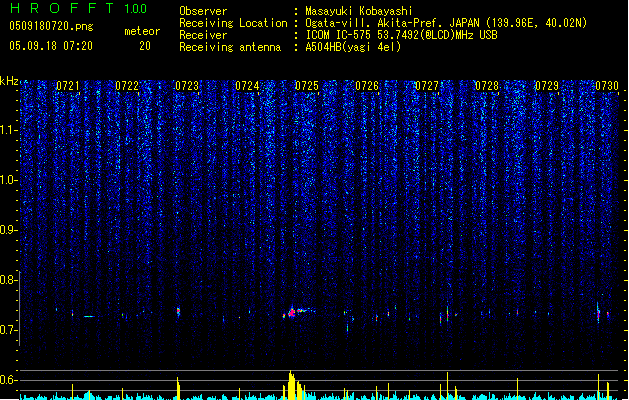Select the ICOM IC-575 receiver details
629x400 pixels.
tap(401, 35)
